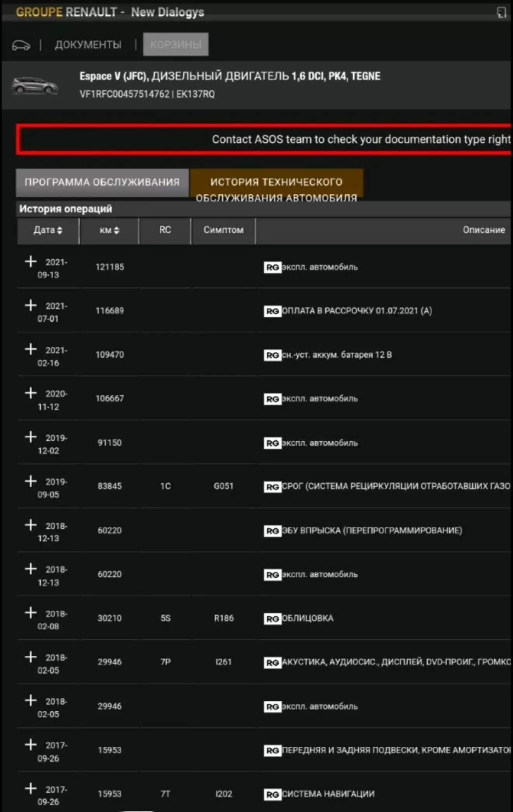Sort the table by Дата column arrows
513x812 pixels.
(59, 230)
